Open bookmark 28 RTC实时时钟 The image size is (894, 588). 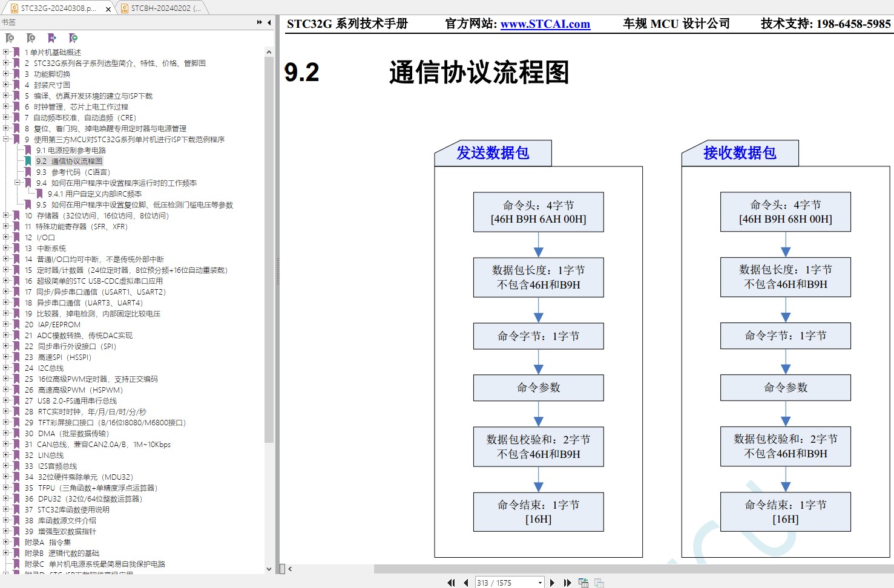(86, 411)
